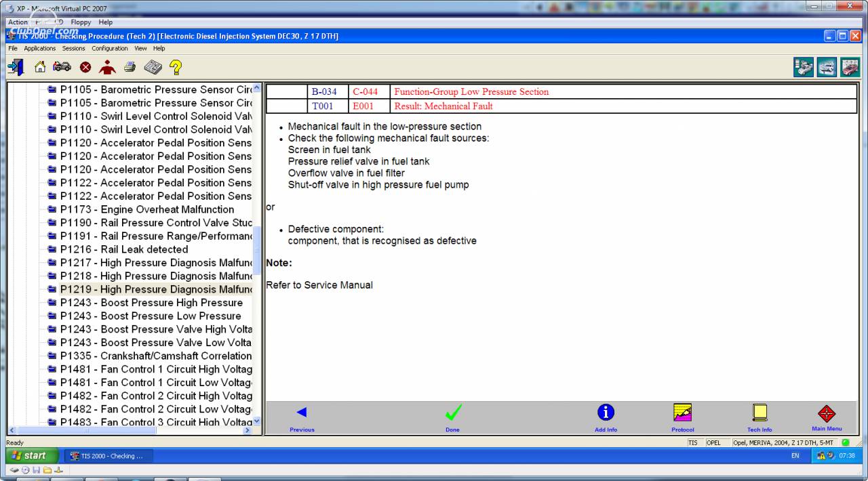
Task: Click the silver car on lift icon
Action: [x=827, y=67]
